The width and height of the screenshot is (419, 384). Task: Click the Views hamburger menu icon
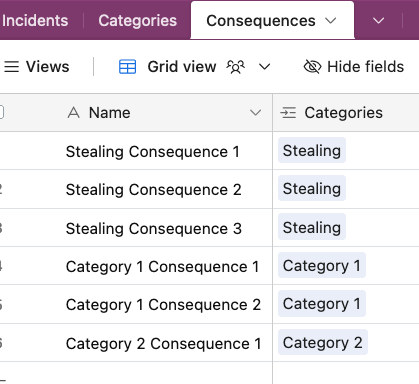click(x=11, y=67)
